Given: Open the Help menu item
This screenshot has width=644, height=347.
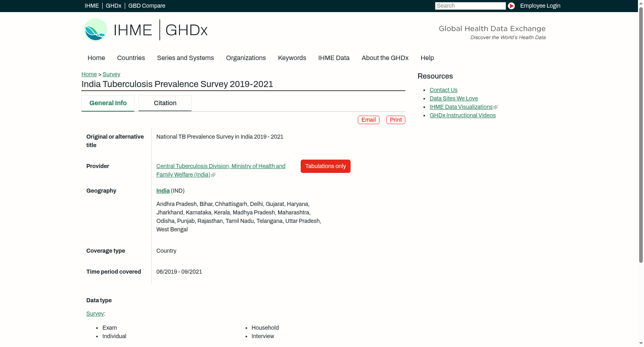Looking at the screenshot, I should 427,58.
